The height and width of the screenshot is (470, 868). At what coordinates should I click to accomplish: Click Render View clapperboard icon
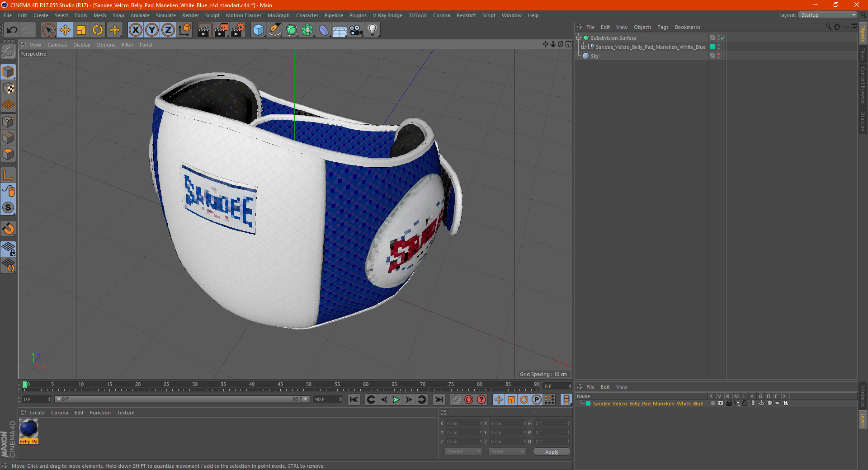click(204, 30)
